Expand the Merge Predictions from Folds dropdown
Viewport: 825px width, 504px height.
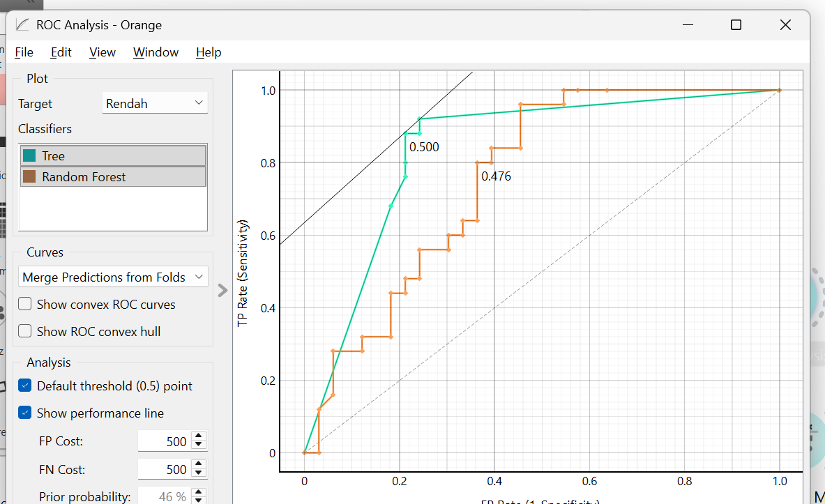[113, 277]
